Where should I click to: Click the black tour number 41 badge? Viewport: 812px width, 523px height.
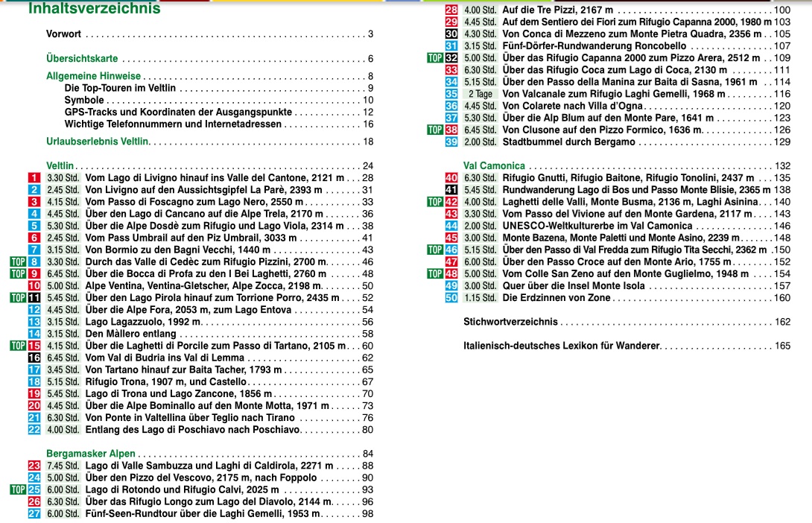tap(451, 190)
